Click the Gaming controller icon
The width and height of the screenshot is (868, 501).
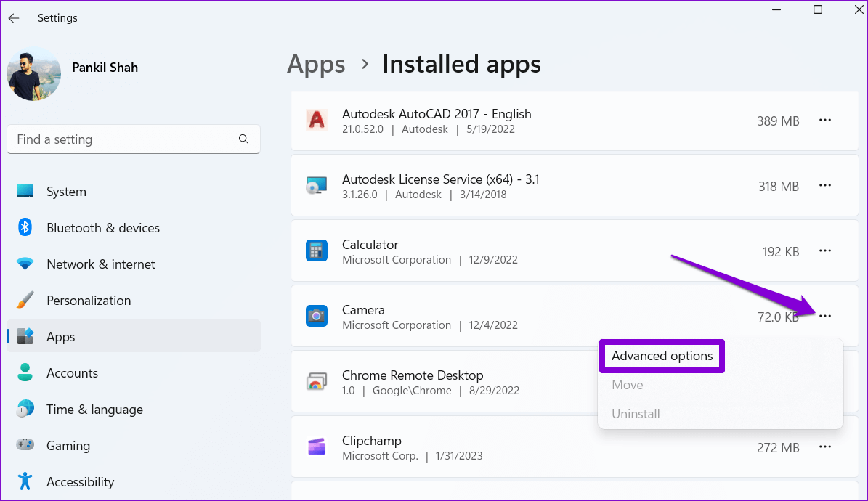[25, 444]
